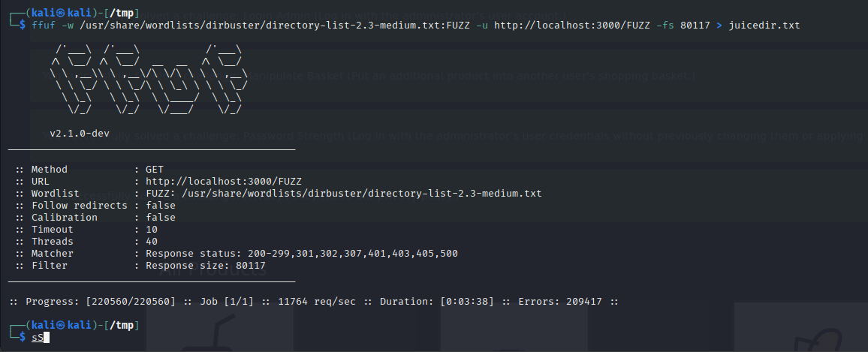Click the Progress counter 220560/220560
The image size is (868, 352).
coord(131,302)
